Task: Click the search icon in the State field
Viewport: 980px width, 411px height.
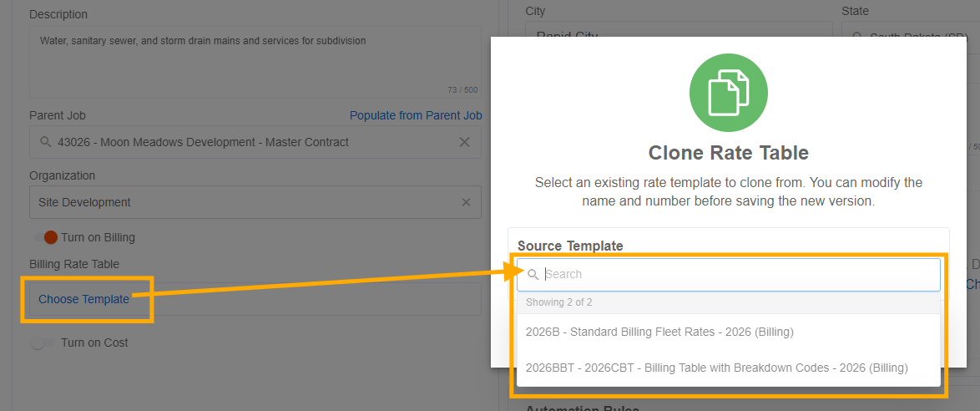Action: [x=856, y=36]
